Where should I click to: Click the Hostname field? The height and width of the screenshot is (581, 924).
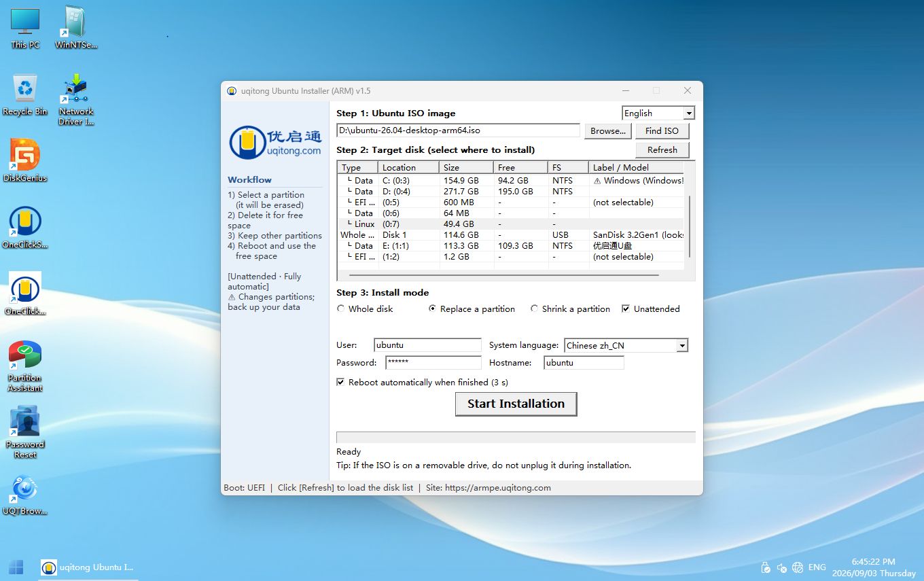coord(584,363)
